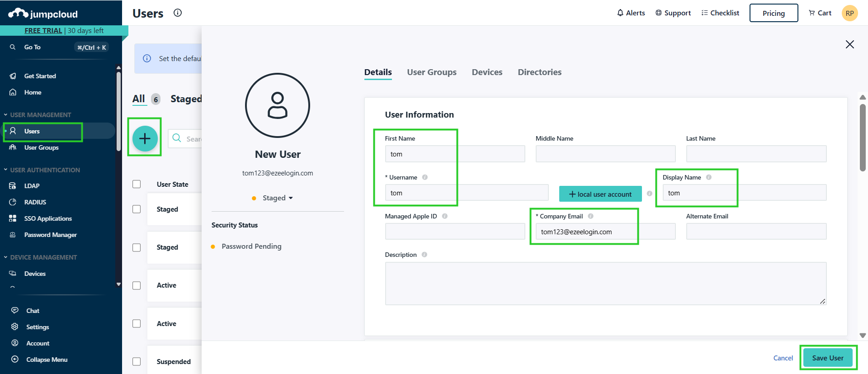Click the First Name input field
The height and width of the screenshot is (374, 868).
click(x=455, y=154)
